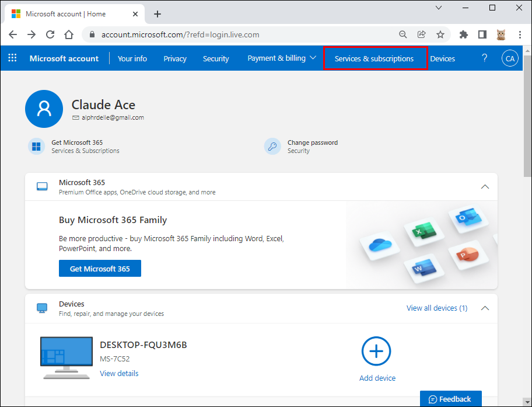This screenshot has height=407, width=532.
Task: Click View details for DESKTOP-FQU3M6B
Action: pos(119,373)
